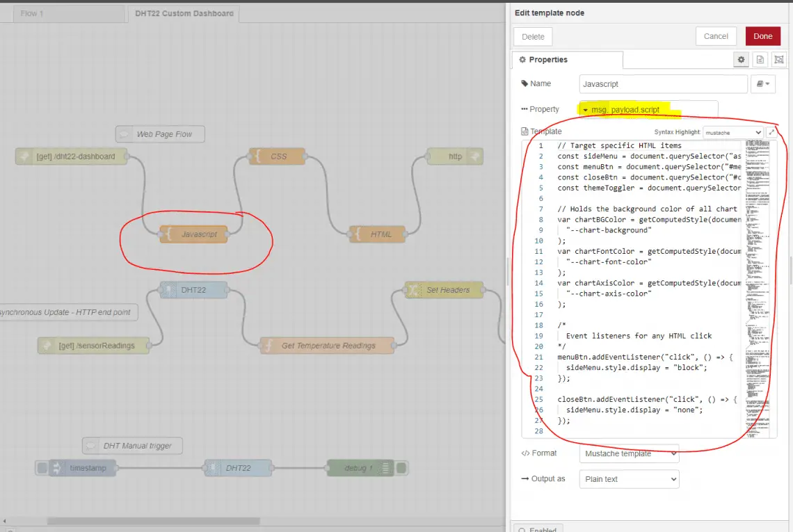
Task: Select the HTML template node
Action: pos(381,234)
